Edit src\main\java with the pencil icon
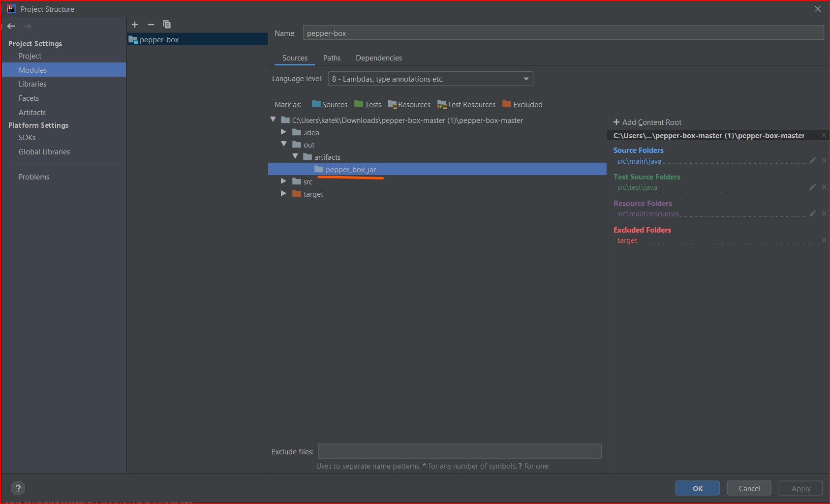 [813, 160]
